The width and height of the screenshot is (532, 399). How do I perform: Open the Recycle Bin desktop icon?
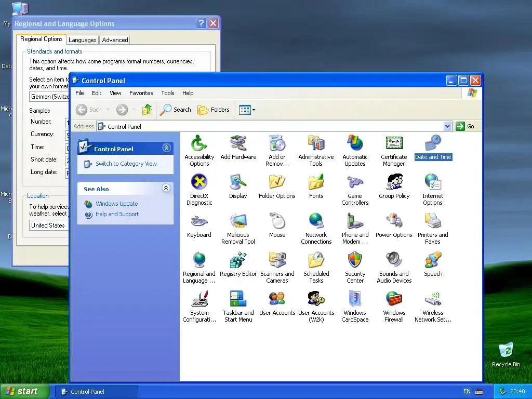point(506,354)
